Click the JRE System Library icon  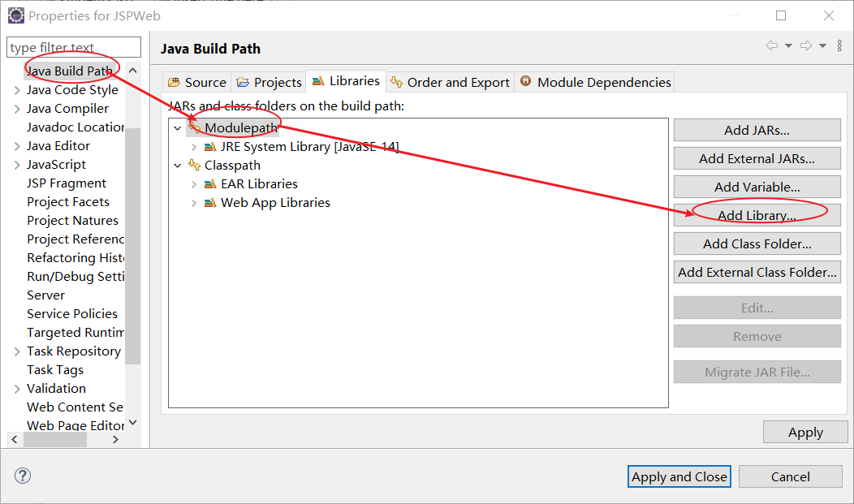coord(210,147)
